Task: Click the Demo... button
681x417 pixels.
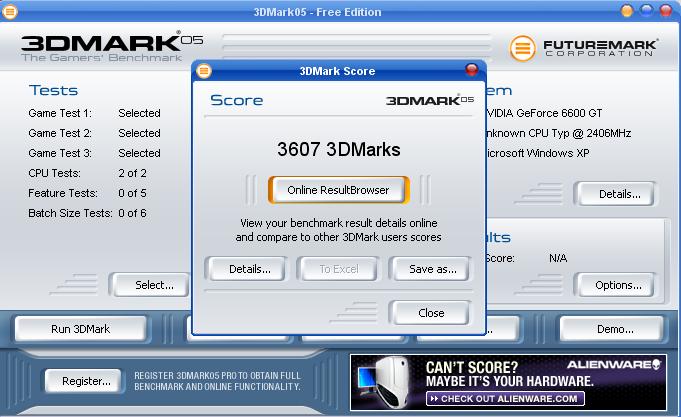Action: click(x=612, y=329)
